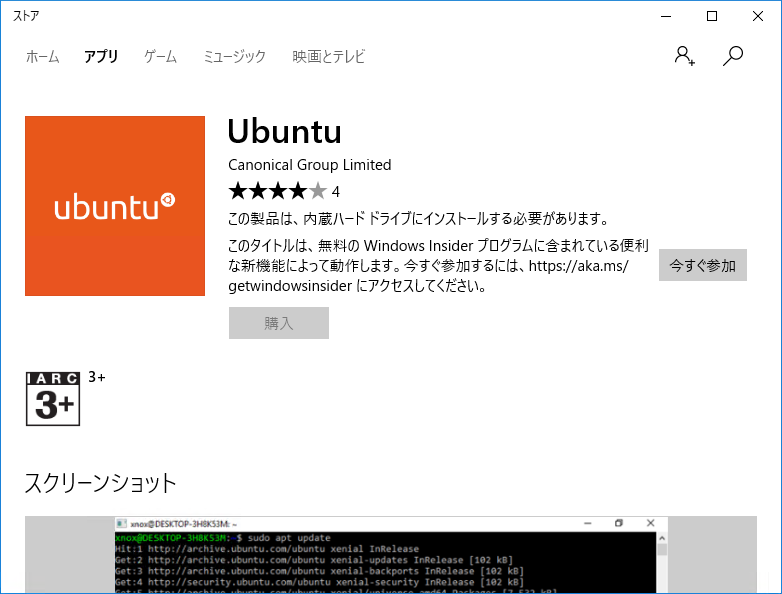The height and width of the screenshot is (594, 782).
Task: Open the search magnifier icon
Action: [733, 56]
